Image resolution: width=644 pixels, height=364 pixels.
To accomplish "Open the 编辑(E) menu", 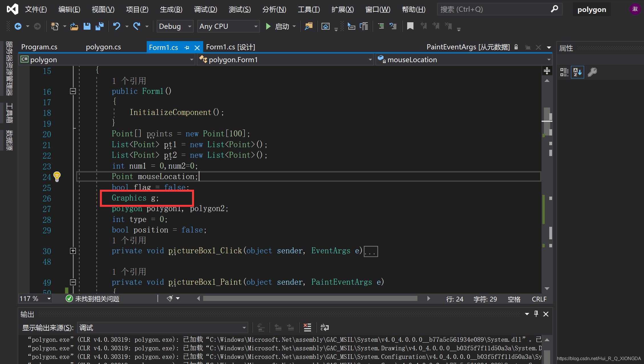I will coord(69,9).
